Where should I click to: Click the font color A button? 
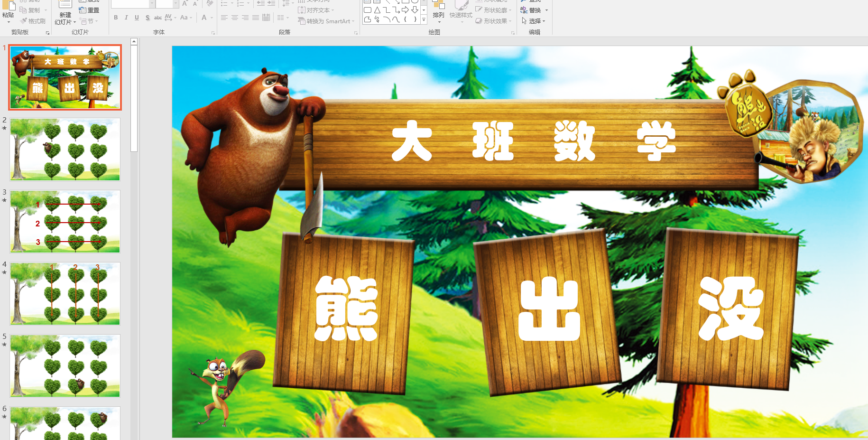coord(204,18)
